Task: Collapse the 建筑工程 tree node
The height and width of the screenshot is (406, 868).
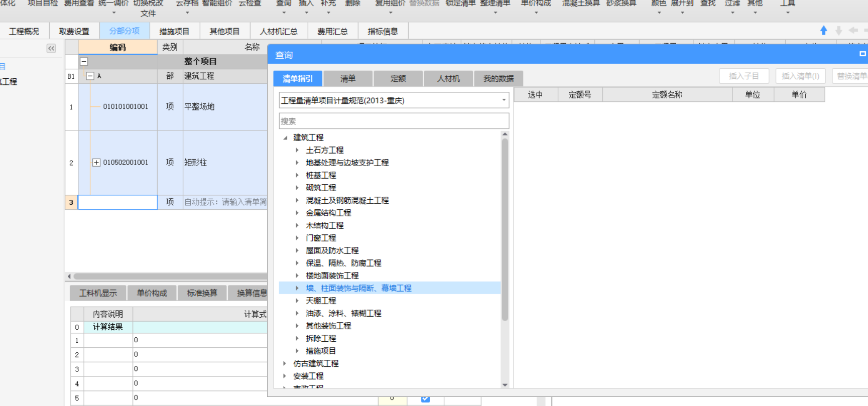Action: point(285,138)
